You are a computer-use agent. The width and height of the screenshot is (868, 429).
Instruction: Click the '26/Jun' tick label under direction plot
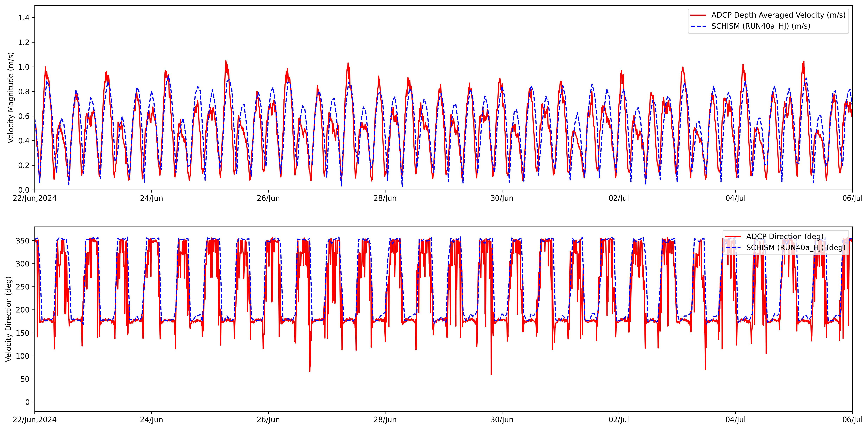[268, 420]
